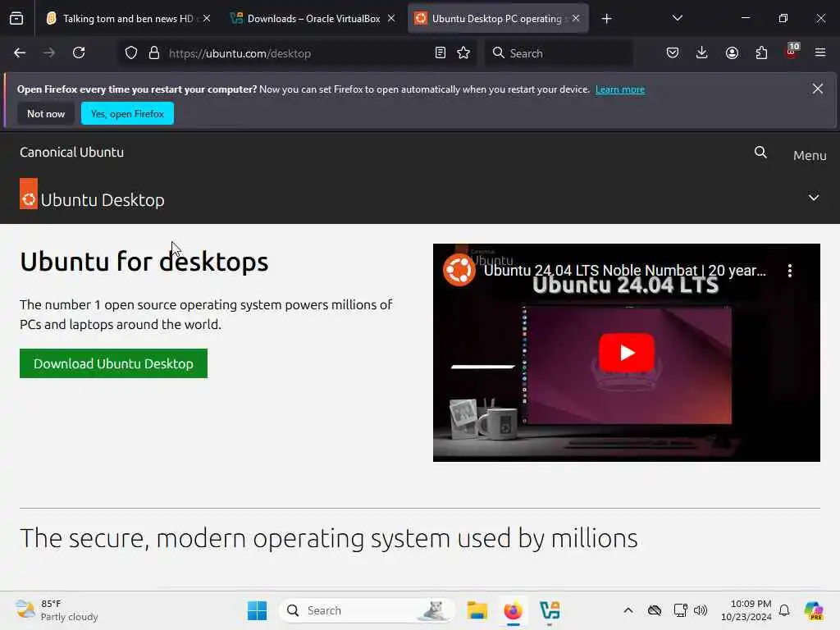Viewport: 840px width, 630px height.
Task: Open Firefox application hamburger menu
Action: pyautogui.click(x=820, y=53)
